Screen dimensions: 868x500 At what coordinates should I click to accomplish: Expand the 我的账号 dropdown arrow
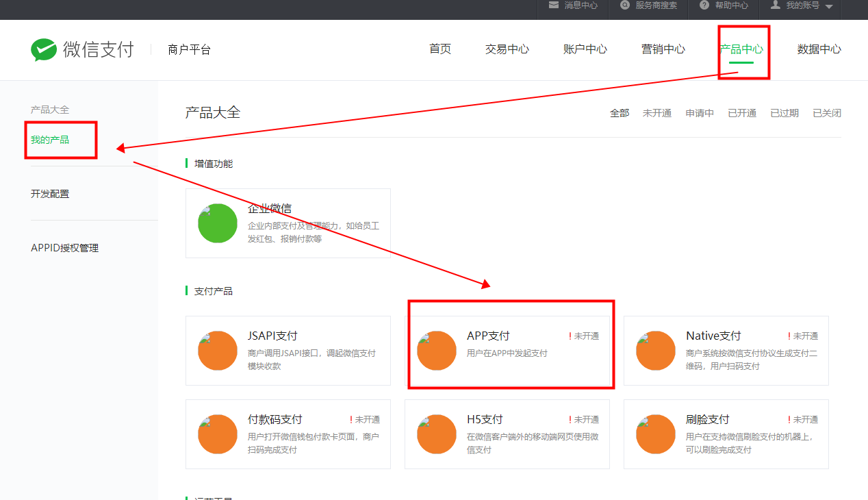tap(830, 6)
